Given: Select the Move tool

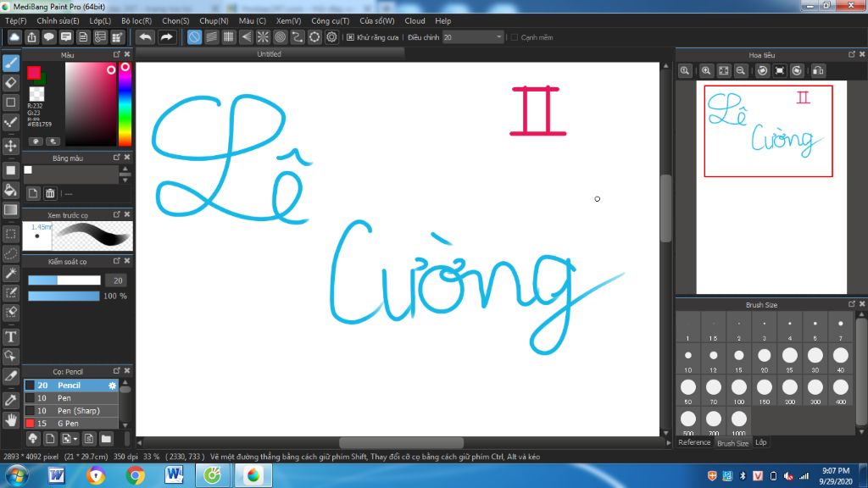Looking at the screenshot, I should (x=10, y=146).
